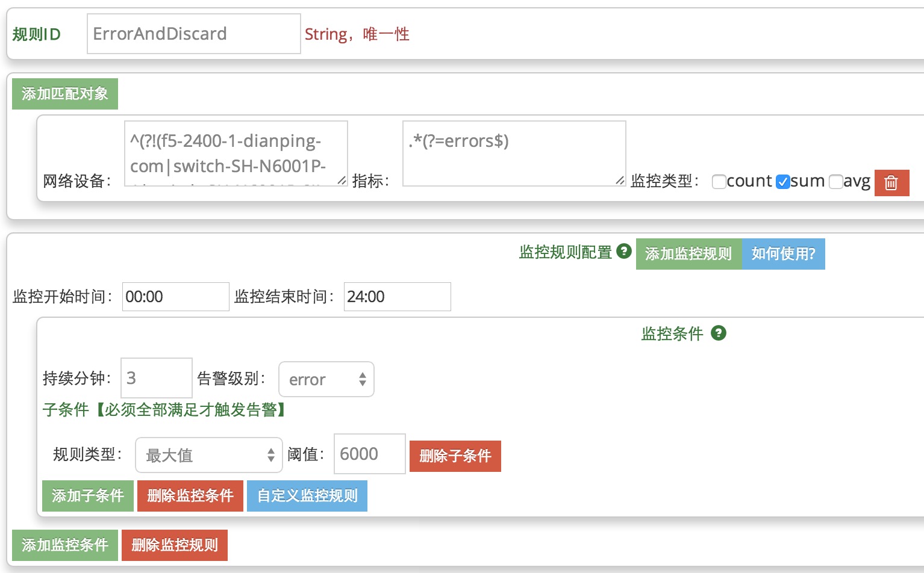Click the 阈值 input showing 6000
924x573 pixels.
click(369, 454)
